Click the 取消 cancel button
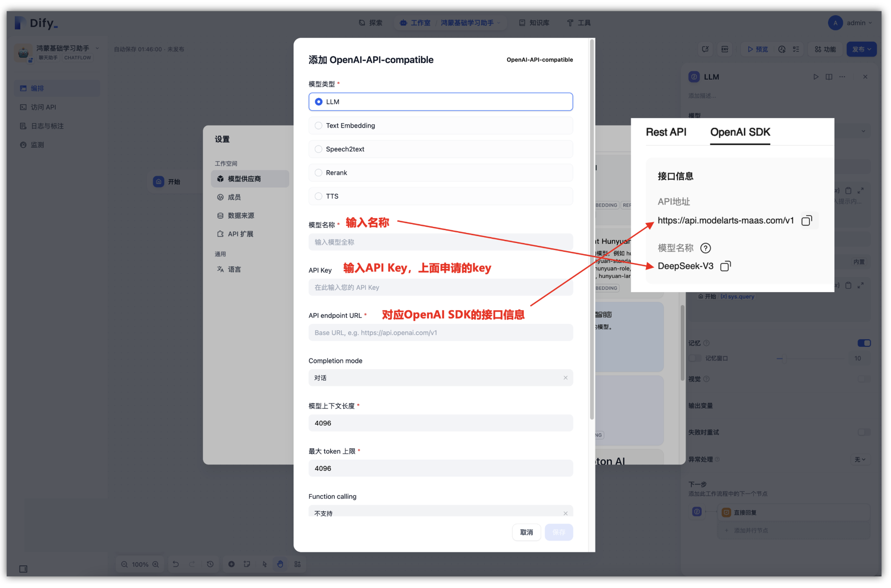 point(526,532)
